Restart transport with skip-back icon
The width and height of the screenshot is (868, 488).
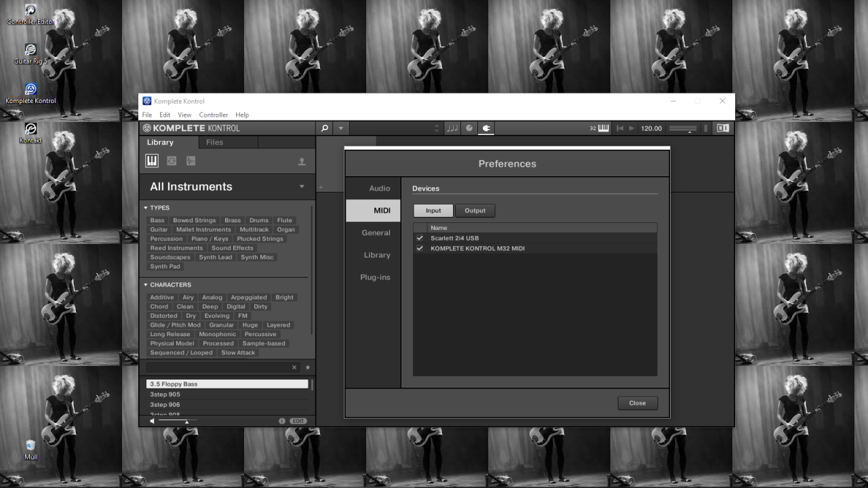pyautogui.click(x=620, y=128)
